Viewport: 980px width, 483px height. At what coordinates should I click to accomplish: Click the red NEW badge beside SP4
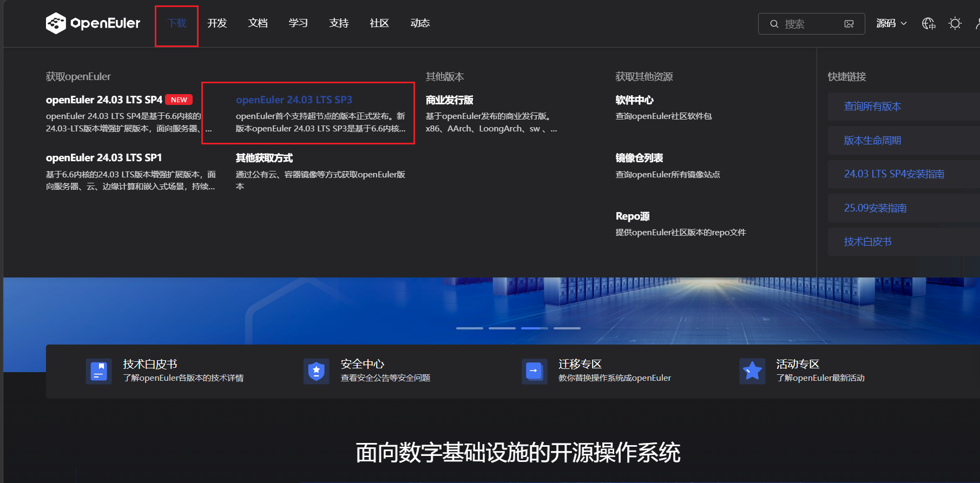[179, 100]
